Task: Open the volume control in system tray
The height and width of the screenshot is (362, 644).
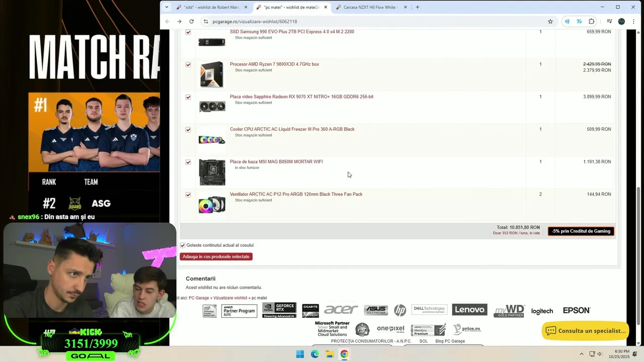Action: [600, 354]
